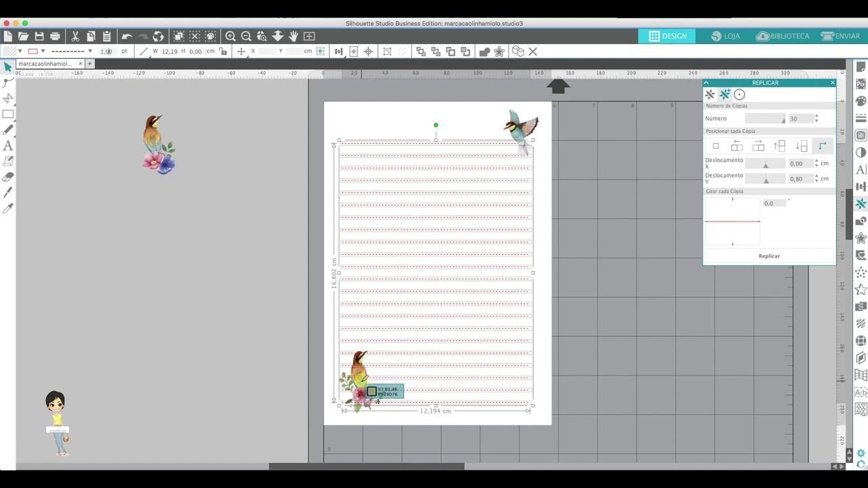868x488 pixels.
Task: Select the rectangle drawing tool
Action: 7,114
